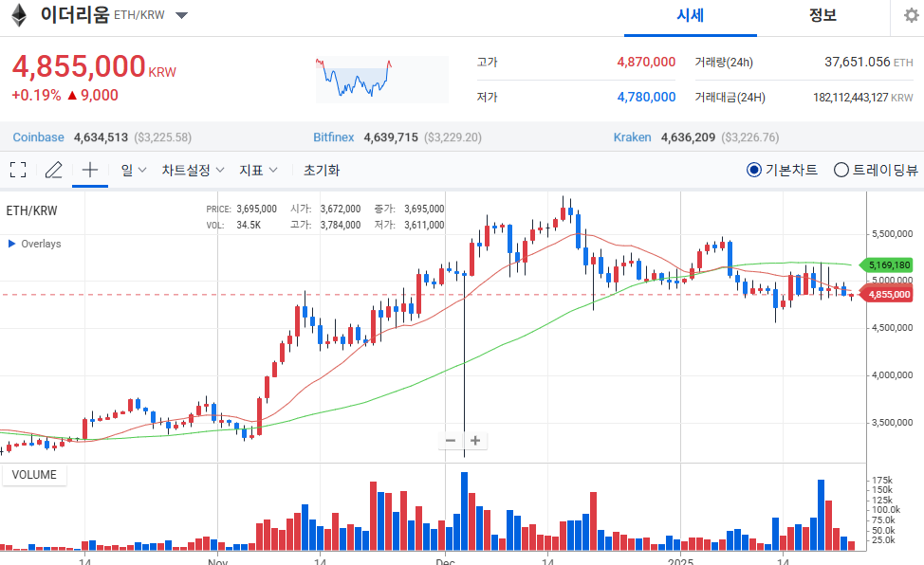Screen dimensions: 924x565
Task: Click the Ethereum diamond logo icon
Action: click(19, 15)
